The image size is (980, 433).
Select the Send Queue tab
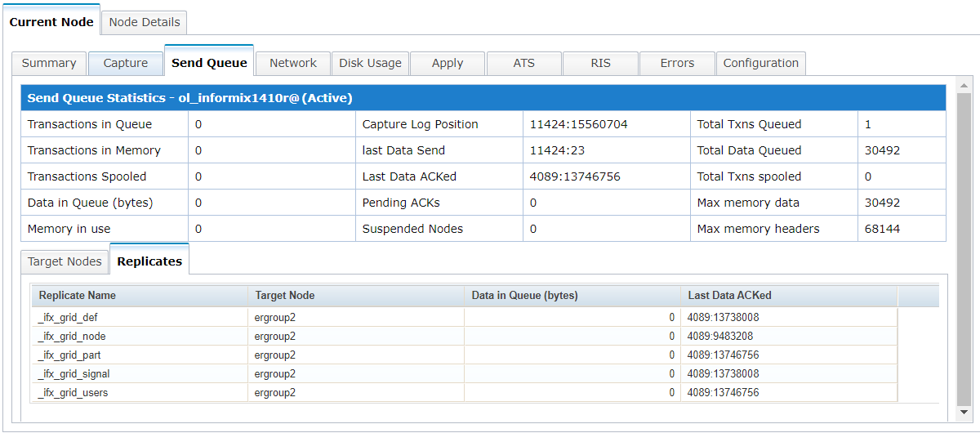[x=209, y=62]
